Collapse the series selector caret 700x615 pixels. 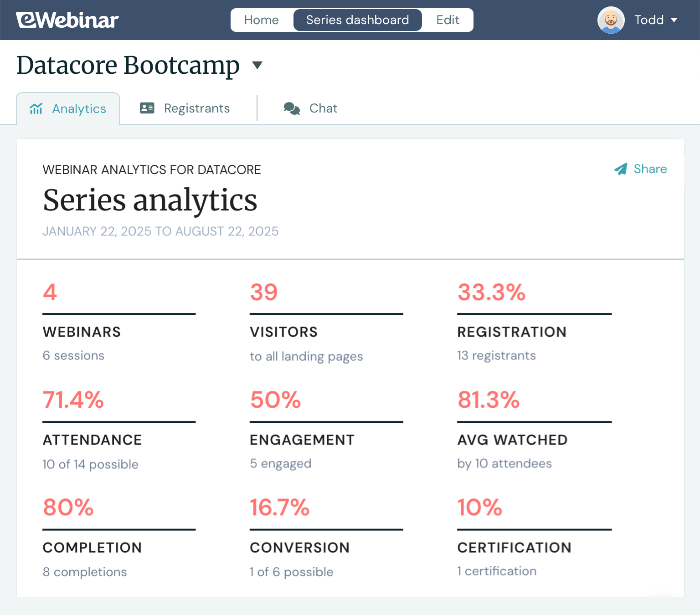(x=257, y=66)
